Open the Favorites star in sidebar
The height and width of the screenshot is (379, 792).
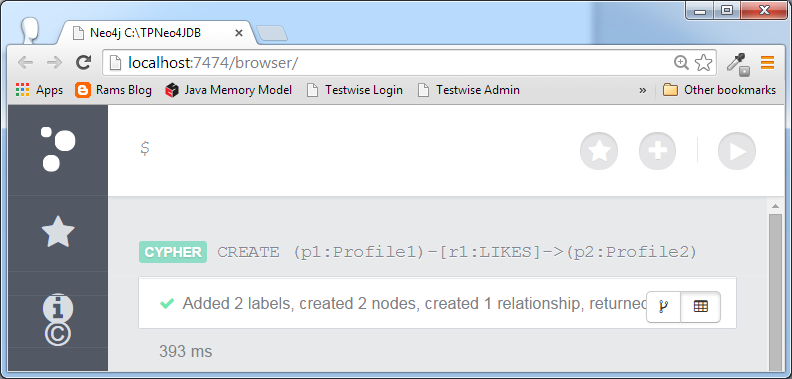point(58,232)
